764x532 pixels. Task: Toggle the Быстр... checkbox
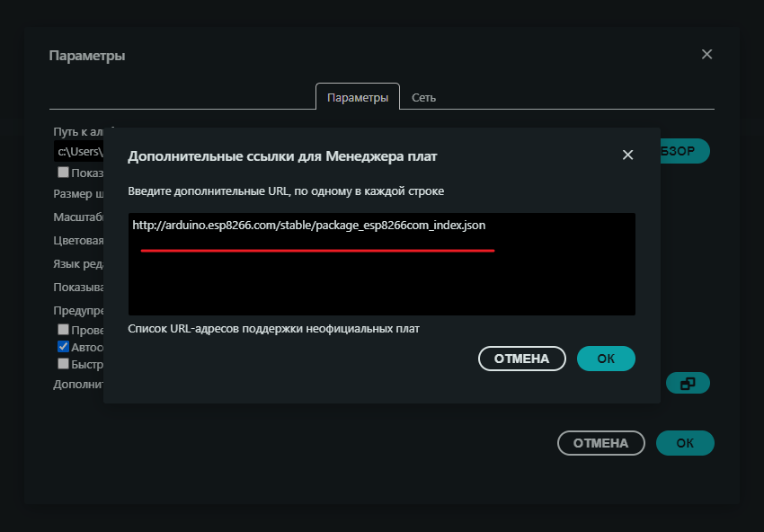click(63, 363)
